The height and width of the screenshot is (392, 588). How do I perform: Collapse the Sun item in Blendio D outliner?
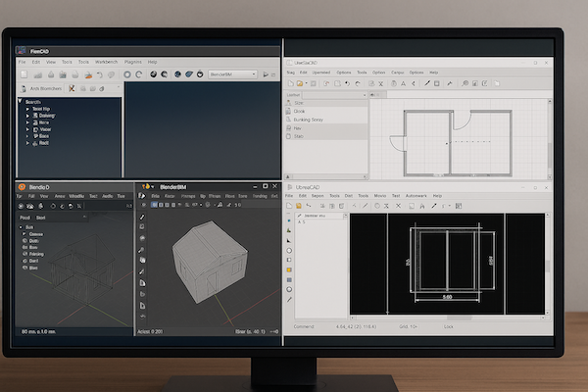point(21,227)
